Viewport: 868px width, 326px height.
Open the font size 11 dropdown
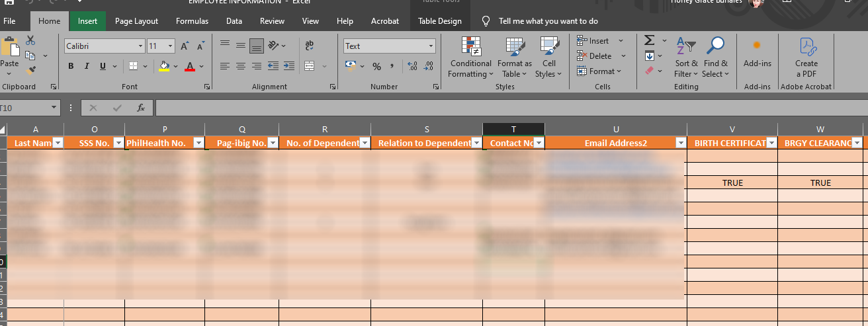click(171, 46)
